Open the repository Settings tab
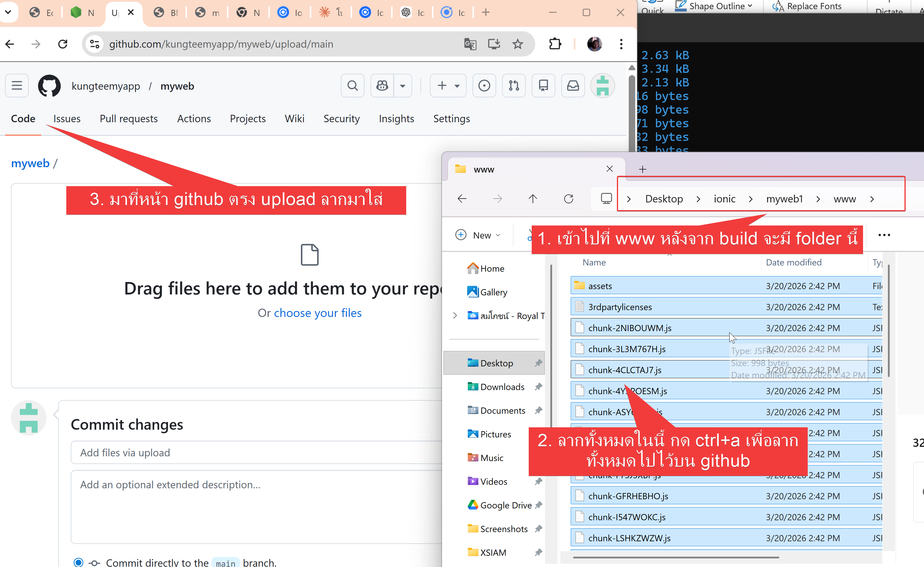The height and width of the screenshot is (567, 924). (451, 119)
